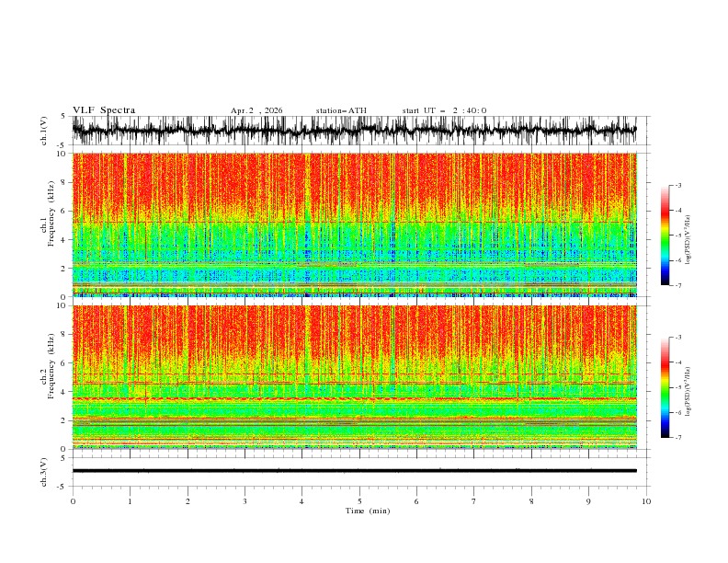The image size is (728, 563).
Task: Click the ch.1 spectrogram "2" kHz tick
Action: 64,269
